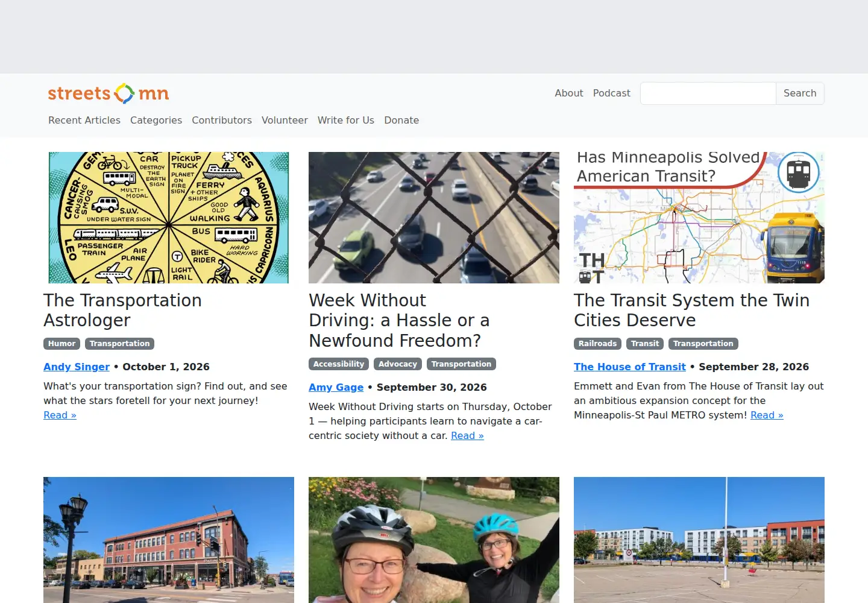This screenshot has height=603, width=868.
Task: Open author Amy Gage's page
Action: (x=336, y=387)
